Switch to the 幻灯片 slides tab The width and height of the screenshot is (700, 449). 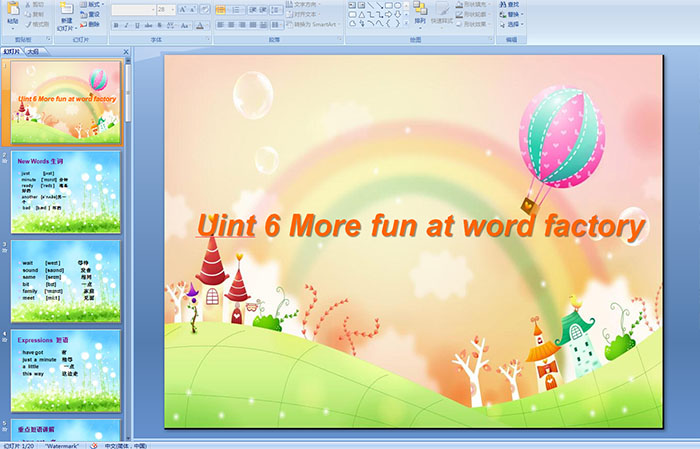(x=12, y=52)
